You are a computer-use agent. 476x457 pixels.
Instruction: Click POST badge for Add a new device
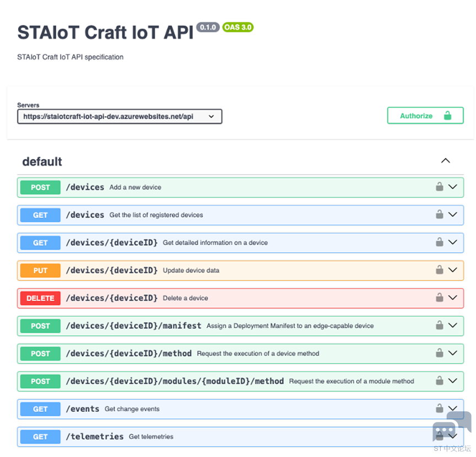40,187
